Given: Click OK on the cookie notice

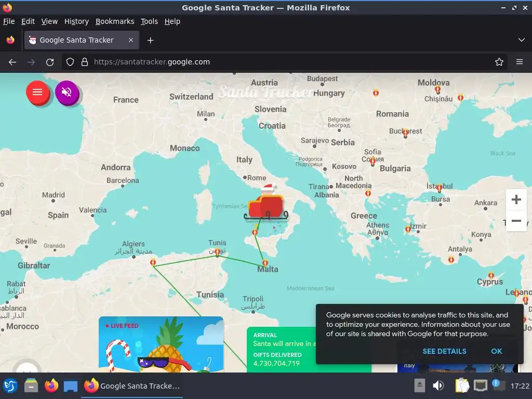Looking at the screenshot, I should [x=496, y=351].
